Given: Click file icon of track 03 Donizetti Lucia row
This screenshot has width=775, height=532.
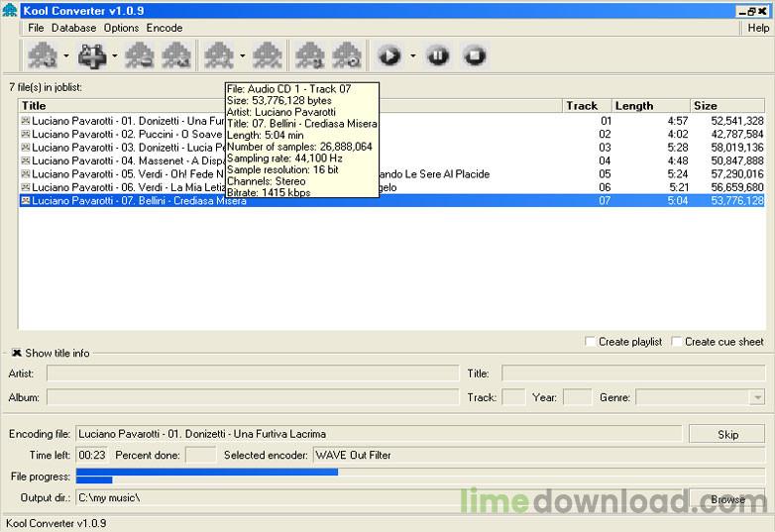Looking at the screenshot, I should (25, 148).
